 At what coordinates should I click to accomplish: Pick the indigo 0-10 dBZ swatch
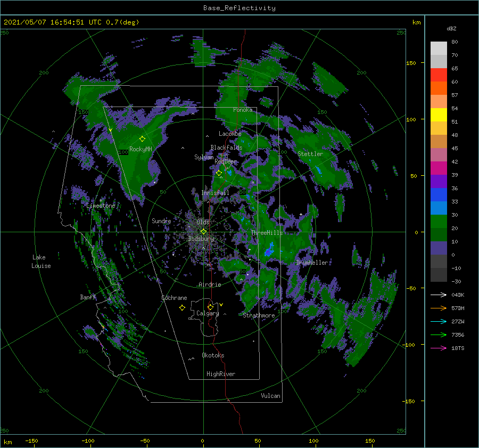(439, 248)
